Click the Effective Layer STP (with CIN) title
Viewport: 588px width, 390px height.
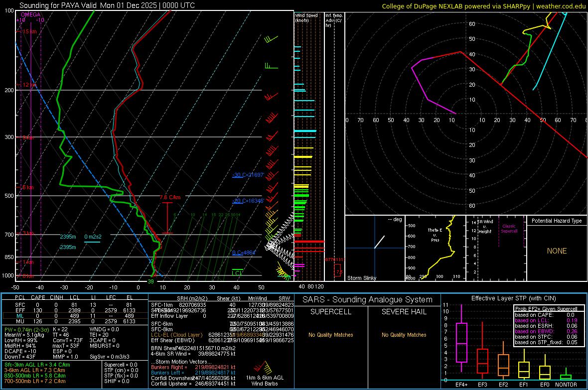(x=513, y=298)
